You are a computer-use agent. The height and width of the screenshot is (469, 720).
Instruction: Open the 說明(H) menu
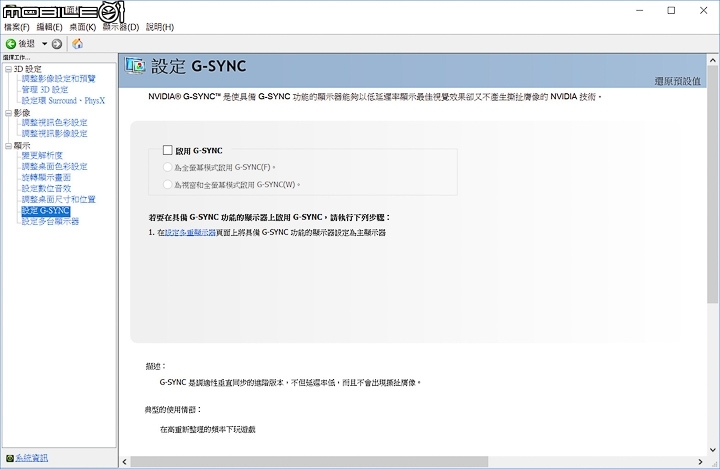tap(160, 27)
